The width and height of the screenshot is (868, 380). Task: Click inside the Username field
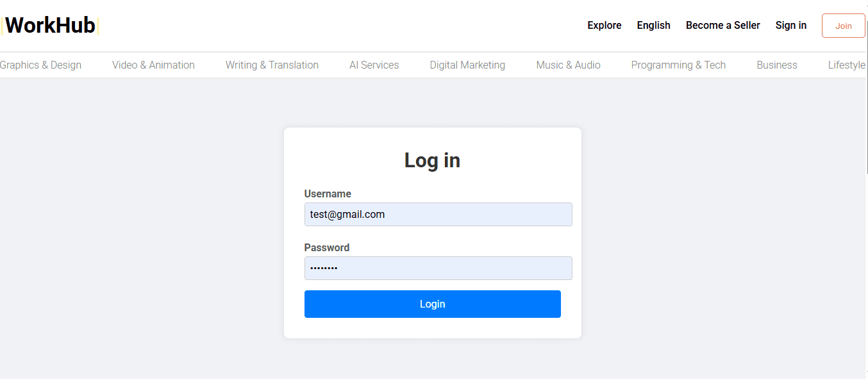pos(438,214)
